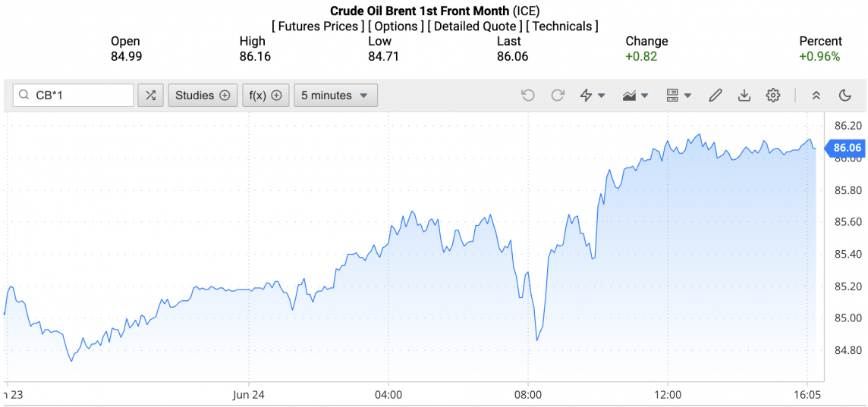Add a study with Studies button

pos(203,95)
